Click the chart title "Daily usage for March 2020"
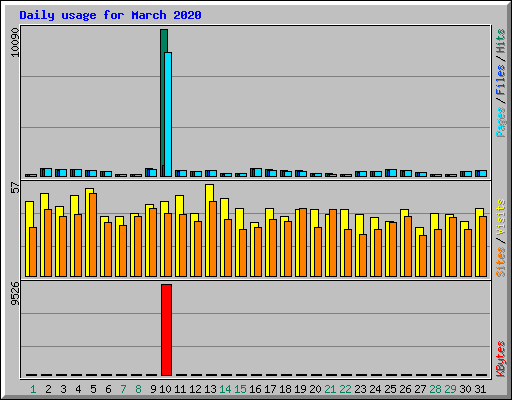The image size is (512, 400). coord(110,15)
